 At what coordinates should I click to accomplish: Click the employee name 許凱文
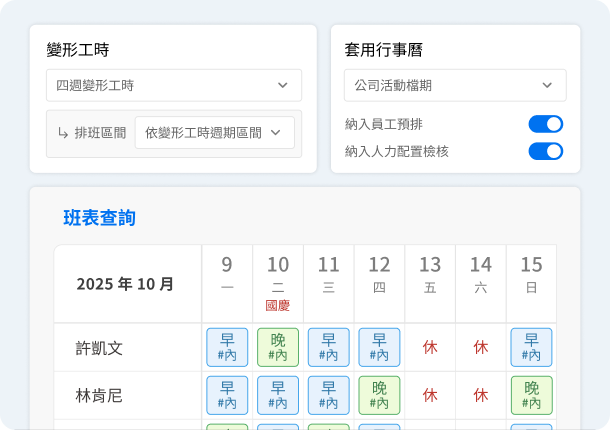point(99,348)
